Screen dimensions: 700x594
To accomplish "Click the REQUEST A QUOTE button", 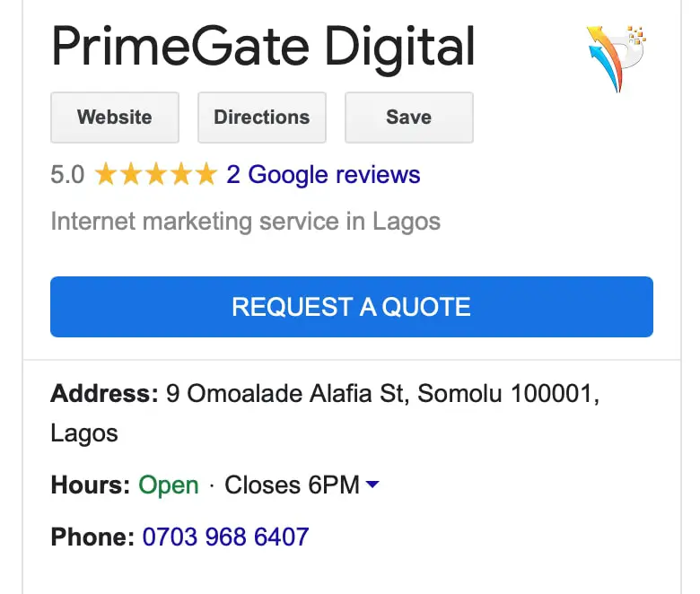I will point(352,307).
